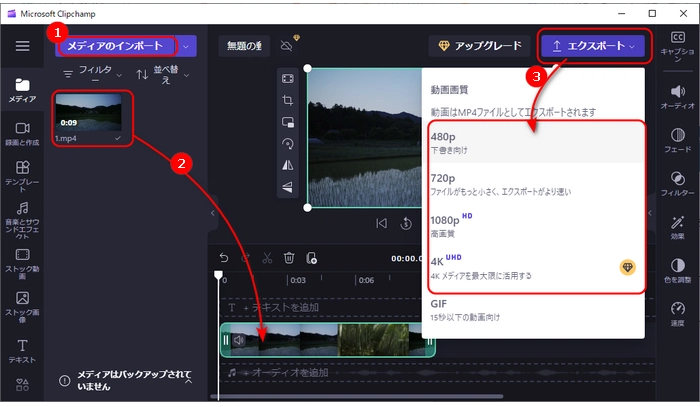Screen dimensions: 700x407
Task: Delete the selected clip with the trash icon
Action: pos(289,258)
